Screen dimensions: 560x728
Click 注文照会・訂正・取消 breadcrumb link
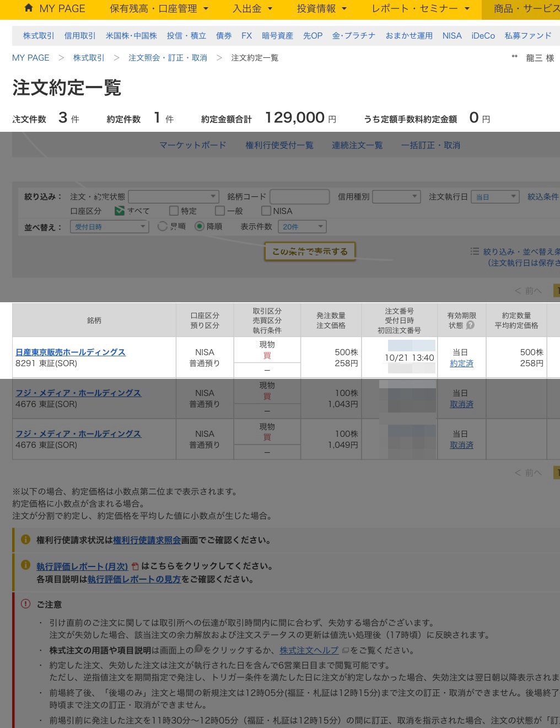(168, 58)
